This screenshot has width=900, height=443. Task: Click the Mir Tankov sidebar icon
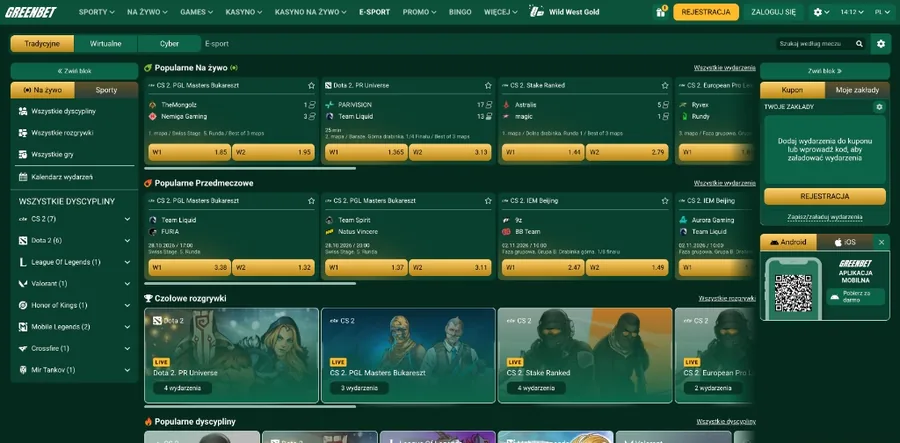coord(23,370)
